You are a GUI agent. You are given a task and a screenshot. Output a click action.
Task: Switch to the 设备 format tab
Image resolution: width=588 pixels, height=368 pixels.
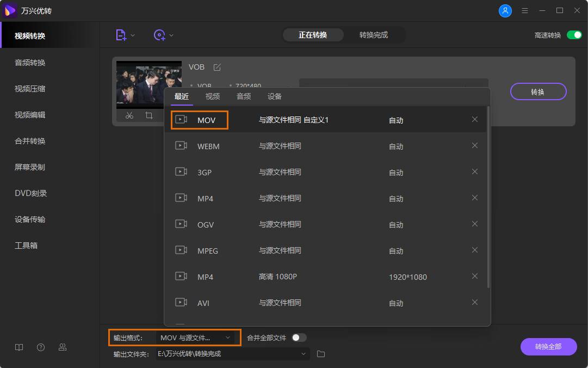point(275,96)
